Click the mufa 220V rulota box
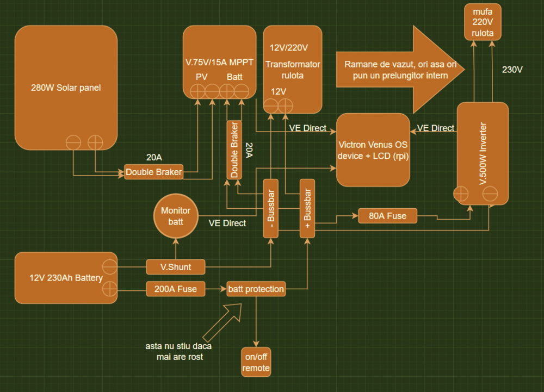The image size is (544, 392). [x=483, y=22]
